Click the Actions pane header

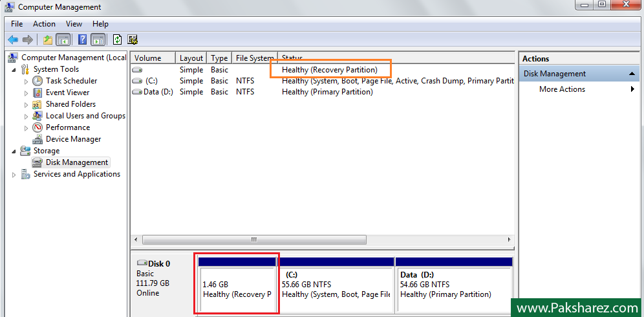(x=579, y=59)
